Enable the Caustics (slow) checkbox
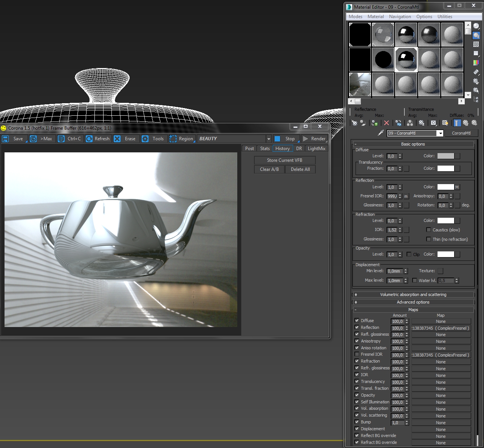Viewport: 484px width, 448px height. tap(428, 230)
